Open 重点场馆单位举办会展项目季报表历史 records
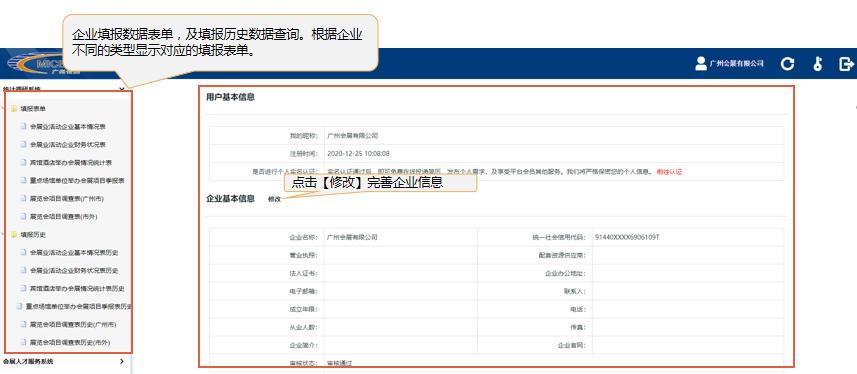Viewport: 857px width, 374px height. 79,306
